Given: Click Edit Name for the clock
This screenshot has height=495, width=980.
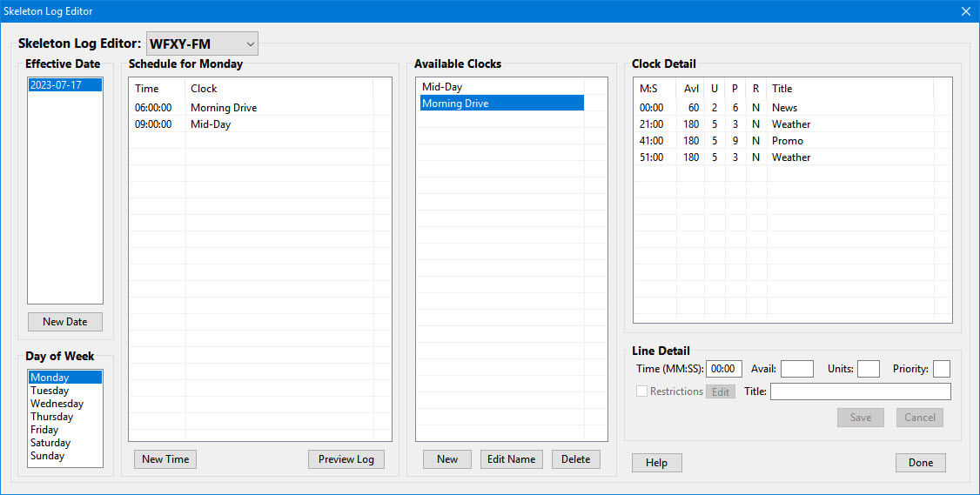Looking at the screenshot, I should [511, 459].
